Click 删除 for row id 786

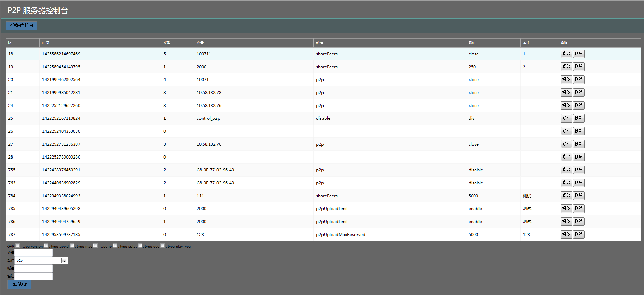[578, 221]
